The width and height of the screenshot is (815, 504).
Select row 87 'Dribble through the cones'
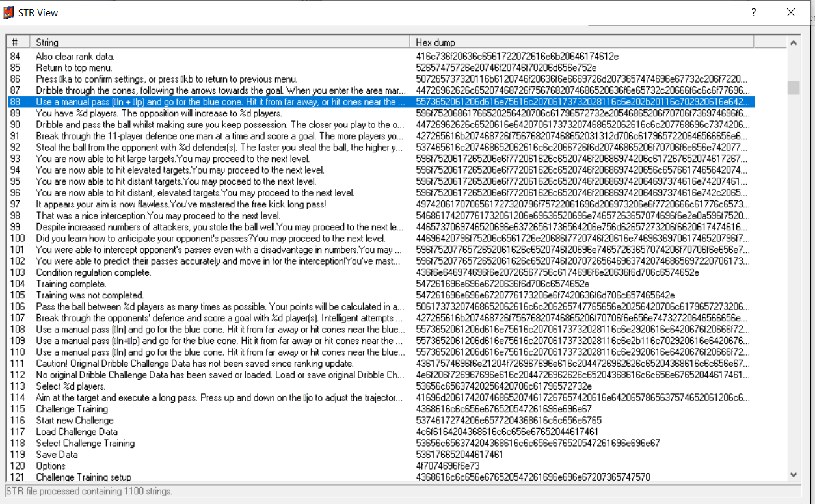(381, 90)
